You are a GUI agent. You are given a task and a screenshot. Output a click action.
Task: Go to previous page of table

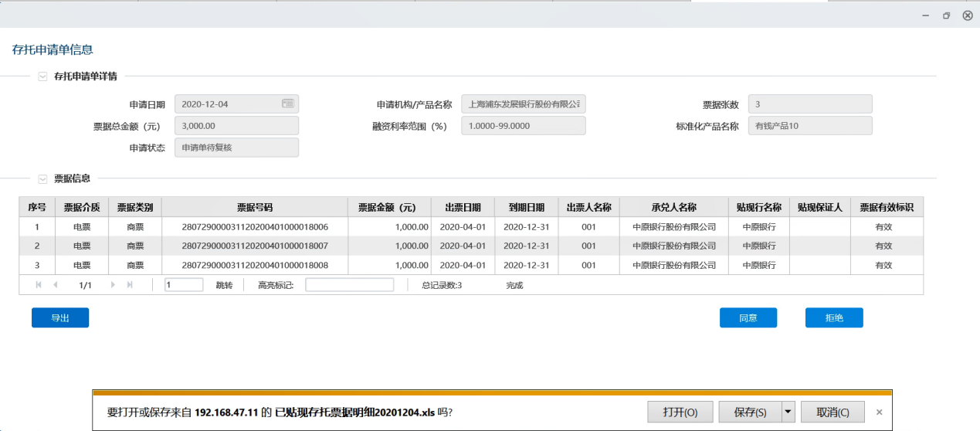point(55,285)
